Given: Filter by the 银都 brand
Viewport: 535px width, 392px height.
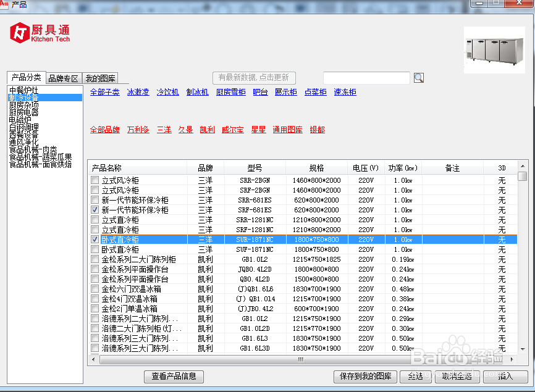Looking at the screenshot, I should tap(318, 130).
